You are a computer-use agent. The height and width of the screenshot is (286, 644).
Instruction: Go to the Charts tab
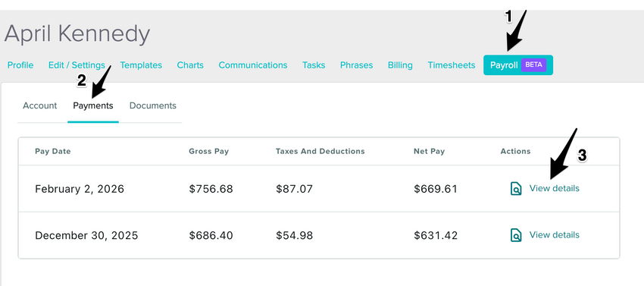pos(190,65)
